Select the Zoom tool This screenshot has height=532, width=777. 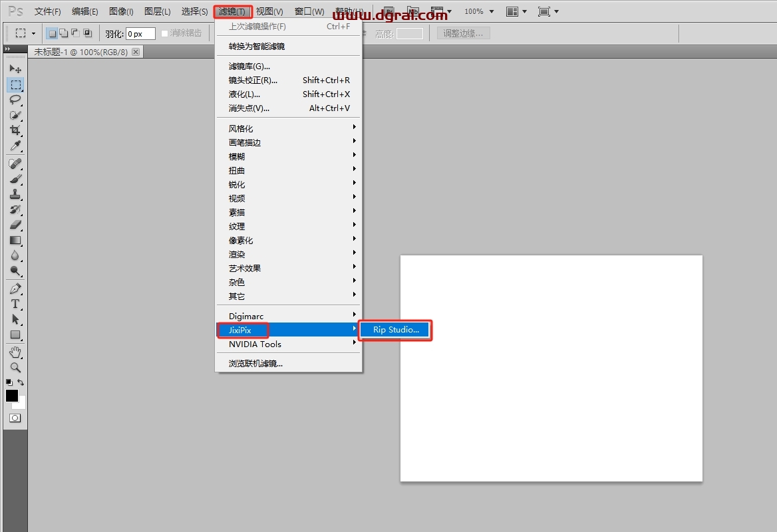(x=15, y=368)
